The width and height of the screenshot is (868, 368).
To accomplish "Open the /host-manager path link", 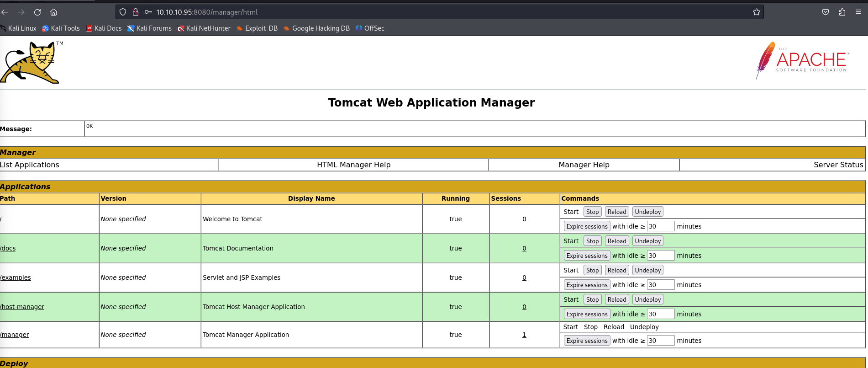I will [x=22, y=307].
